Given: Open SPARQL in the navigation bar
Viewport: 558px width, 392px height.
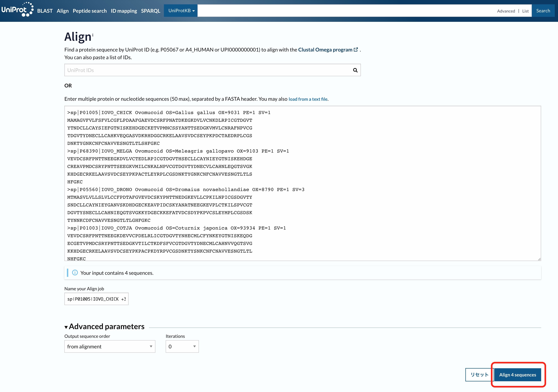Looking at the screenshot, I should (x=150, y=11).
